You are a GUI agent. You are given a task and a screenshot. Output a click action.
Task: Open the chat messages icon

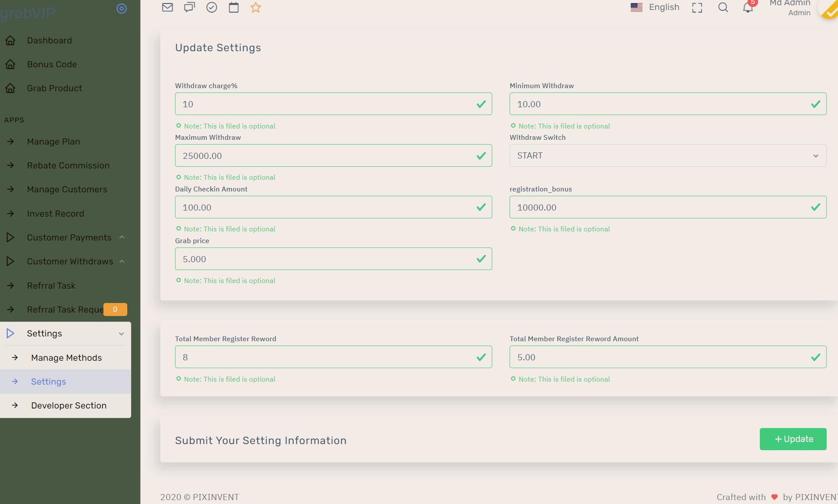point(189,7)
